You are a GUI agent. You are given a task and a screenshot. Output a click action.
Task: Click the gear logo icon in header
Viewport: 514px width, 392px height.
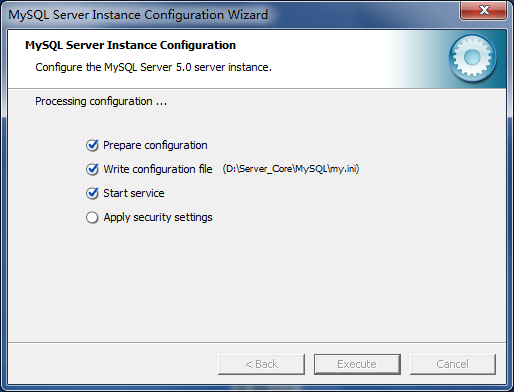click(x=472, y=58)
